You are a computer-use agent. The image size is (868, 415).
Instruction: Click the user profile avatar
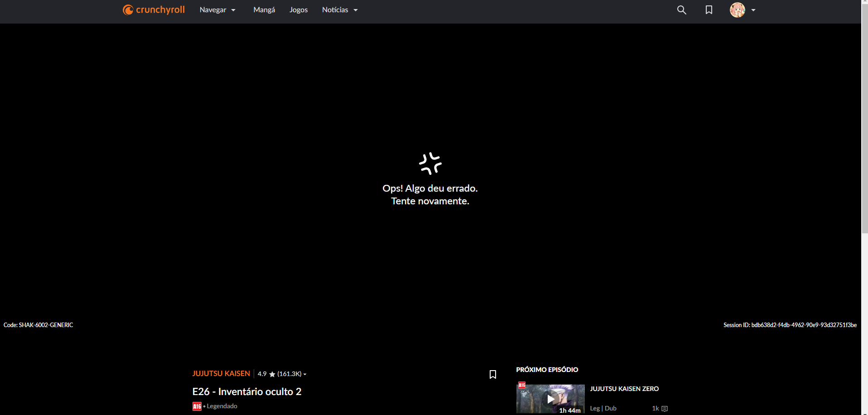point(738,10)
